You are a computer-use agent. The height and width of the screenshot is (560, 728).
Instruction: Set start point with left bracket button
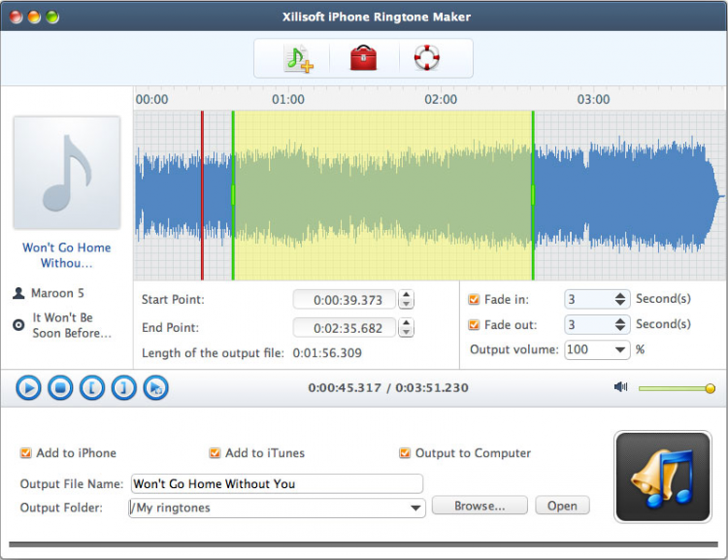tap(92, 387)
